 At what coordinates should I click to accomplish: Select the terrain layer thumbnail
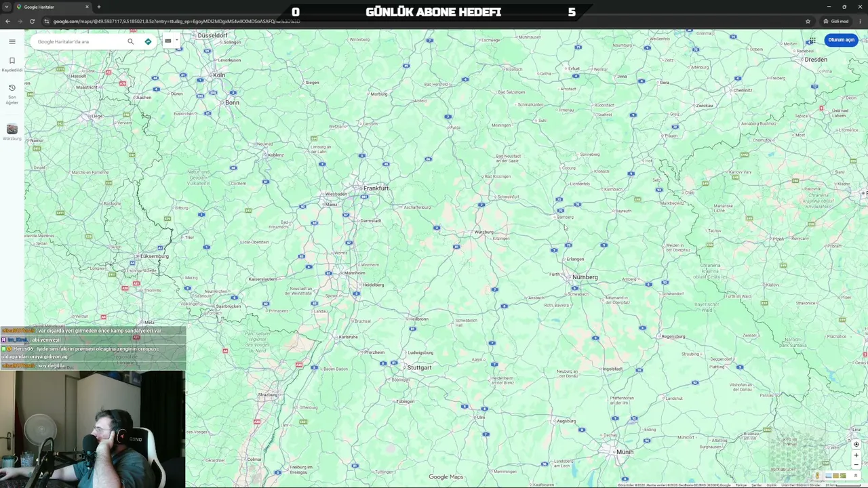tap(843, 476)
